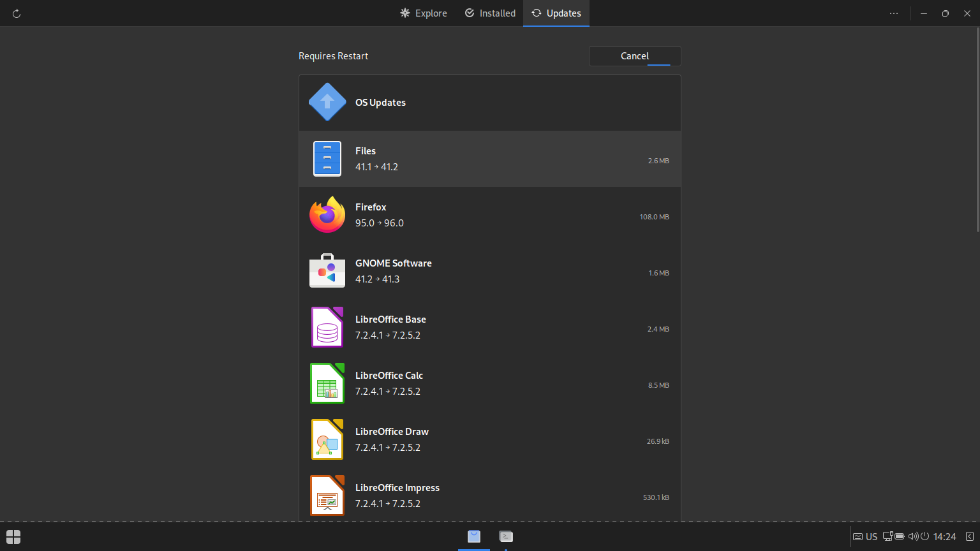
Task: Click the LibreOffice Draw shapes icon
Action: click(x=327, y=439)
